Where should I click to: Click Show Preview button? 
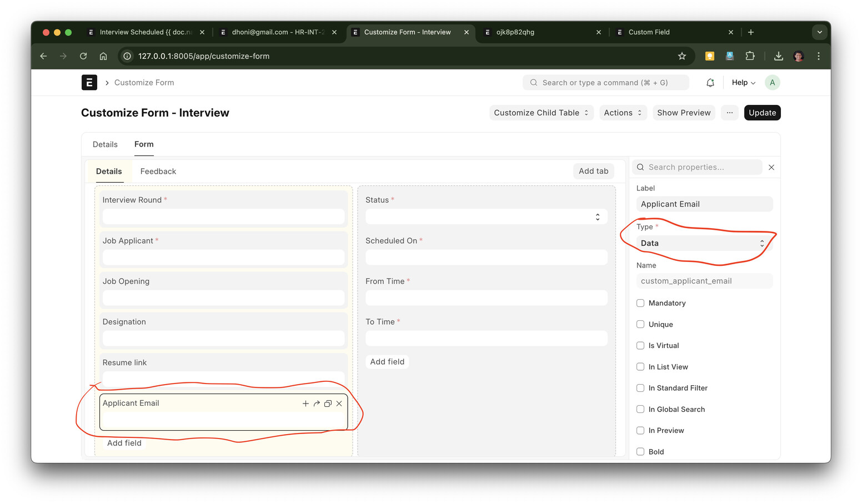684,113
